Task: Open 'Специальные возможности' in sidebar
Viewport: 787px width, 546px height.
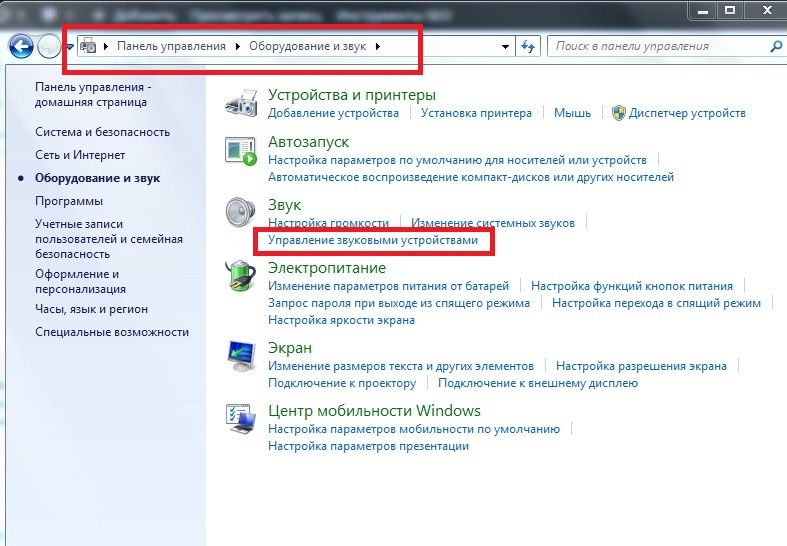Action: click(x=112, y=332)
